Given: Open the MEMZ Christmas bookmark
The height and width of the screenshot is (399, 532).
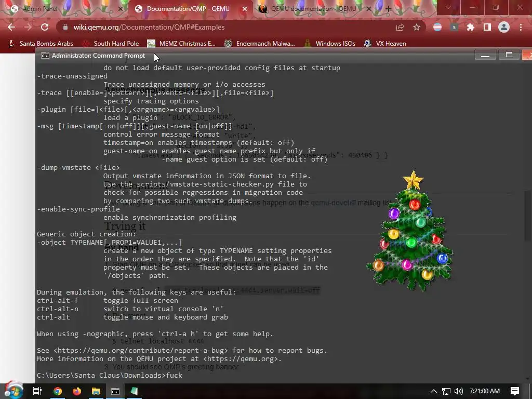Looking at the screenshot, I should click(181, 44).
